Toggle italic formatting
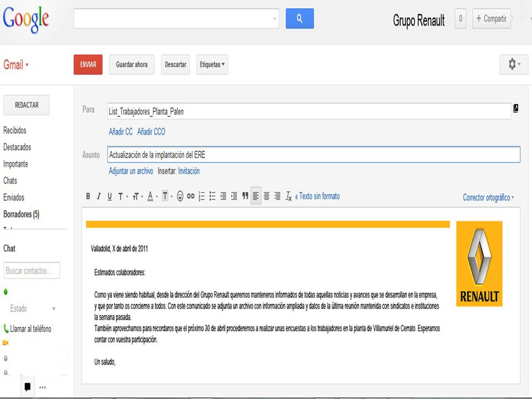532x399 pixels. pyautogui.click(x=99, y=196)
